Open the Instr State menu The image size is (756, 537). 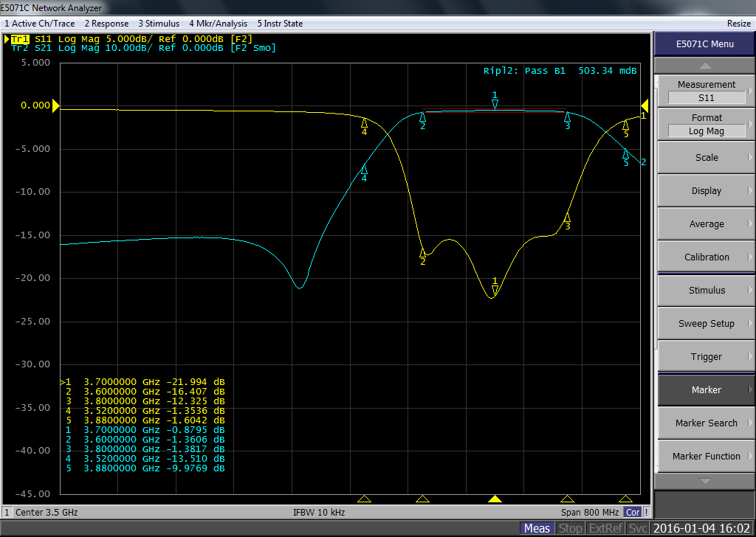pos(280,24)
